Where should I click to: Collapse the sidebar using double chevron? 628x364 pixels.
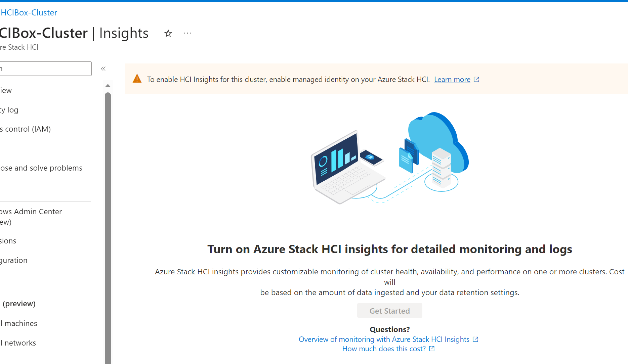103,69
